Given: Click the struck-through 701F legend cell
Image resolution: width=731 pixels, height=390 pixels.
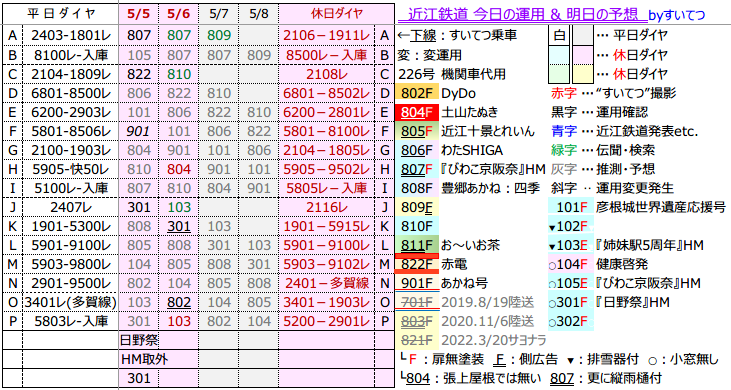Looking at the screenshot, I should click(x=417, y=302).
